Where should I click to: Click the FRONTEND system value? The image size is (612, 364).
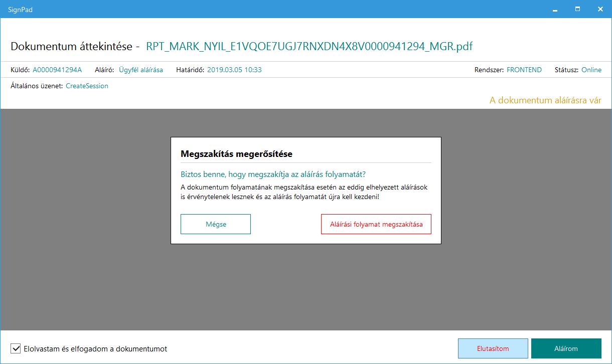pyautogui.click(x=524, y=70)
